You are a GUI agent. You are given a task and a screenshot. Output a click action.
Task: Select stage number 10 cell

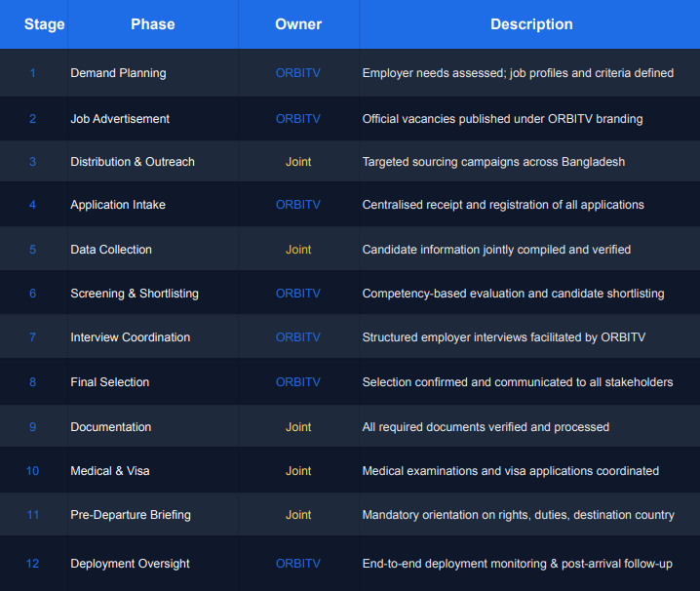coord(32,471)
